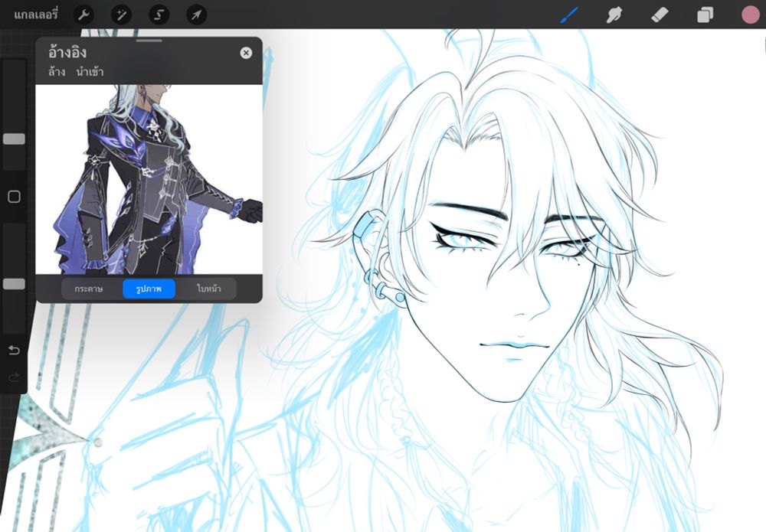Viewport: 766px width, 532px height.
Task: Close the Reference (อ้างอิง) panel
Action: point(246,53)
